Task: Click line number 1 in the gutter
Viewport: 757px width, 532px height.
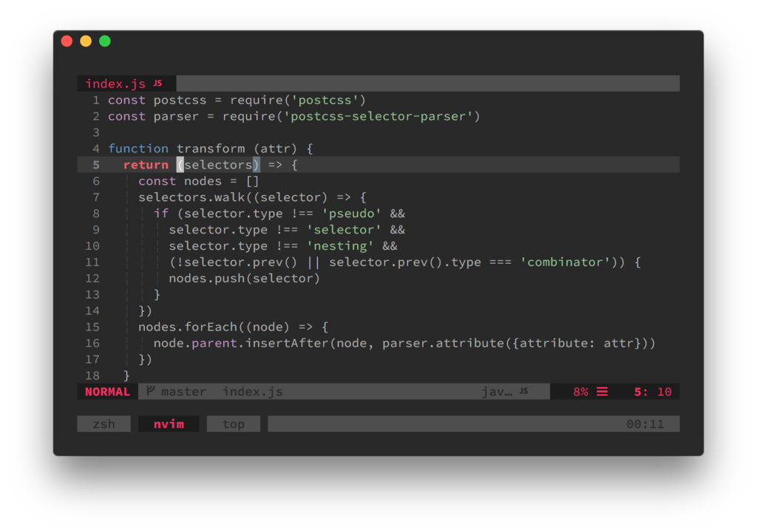Action: click(96, 100)
